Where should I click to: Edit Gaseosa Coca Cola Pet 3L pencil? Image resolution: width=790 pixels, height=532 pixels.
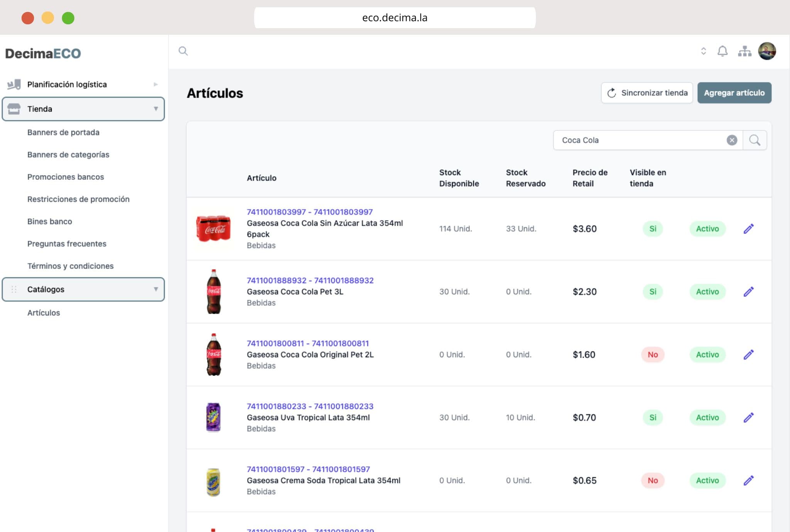tap(748, 292)
